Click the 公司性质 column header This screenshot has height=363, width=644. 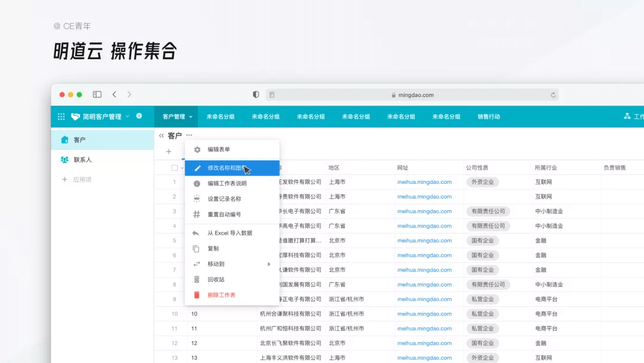point(477,168)
